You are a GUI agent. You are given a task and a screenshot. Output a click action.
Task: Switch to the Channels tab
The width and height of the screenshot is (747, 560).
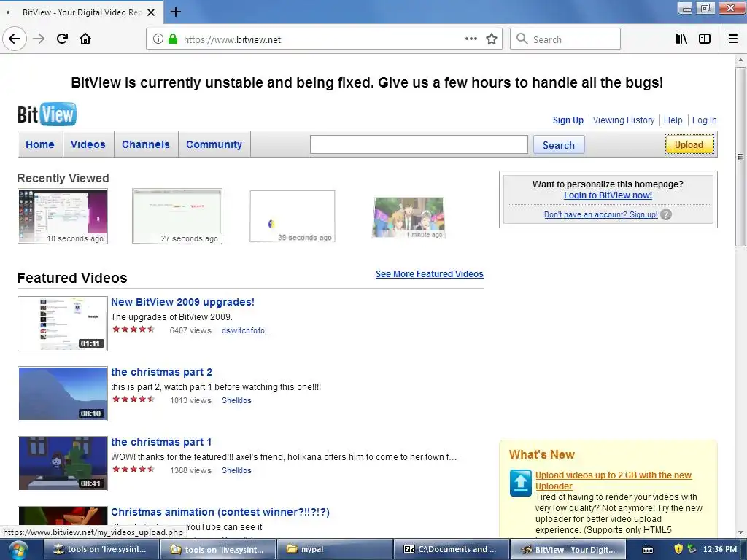146,144
